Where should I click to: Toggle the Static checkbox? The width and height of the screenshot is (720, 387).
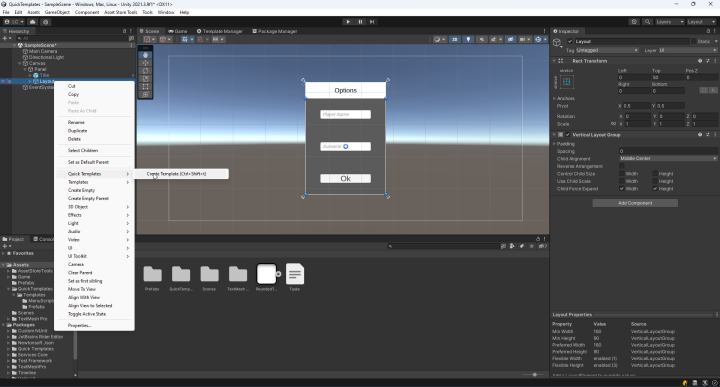pyautogui.click(x=693, y=41)
